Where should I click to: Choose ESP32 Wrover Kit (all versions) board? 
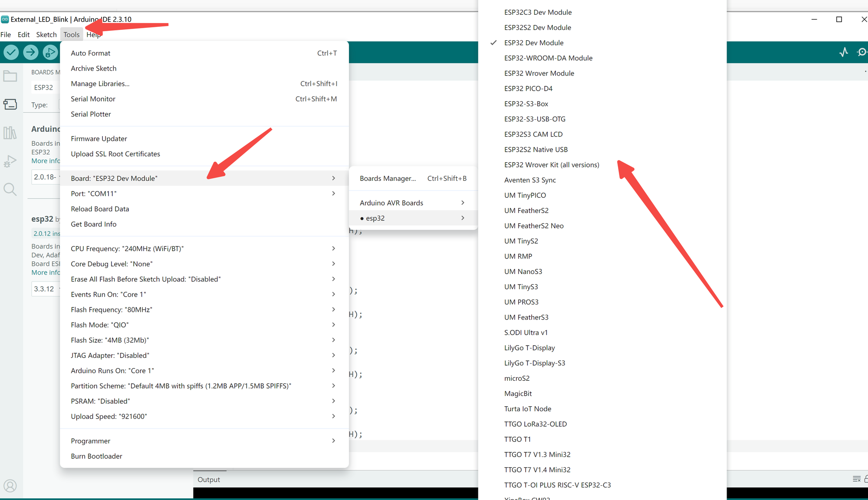pyautogui.click(x=602, y=165)
